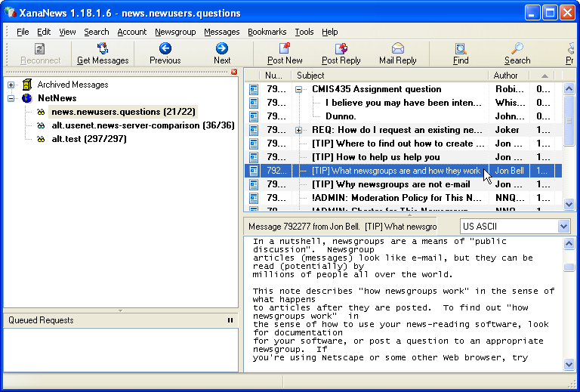The width and height of the screenshot is (580, 392).
Task: Click the Mail Reply envelope icon
Action: 397,49
